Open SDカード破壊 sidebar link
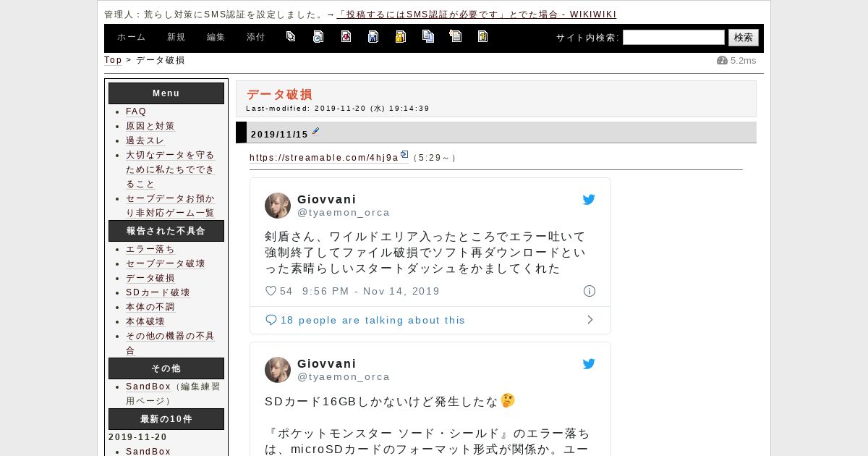 point(158,292)
